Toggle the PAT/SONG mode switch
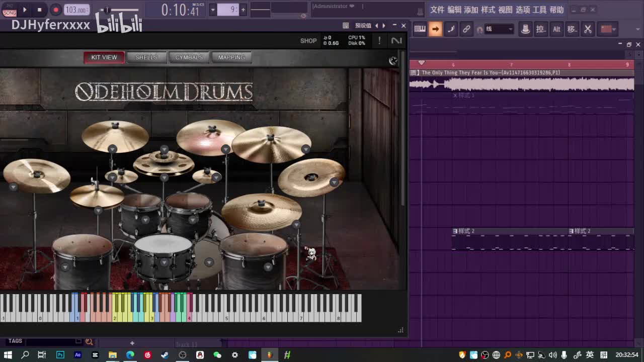This screenshot has width=644, height=362. 10,10
